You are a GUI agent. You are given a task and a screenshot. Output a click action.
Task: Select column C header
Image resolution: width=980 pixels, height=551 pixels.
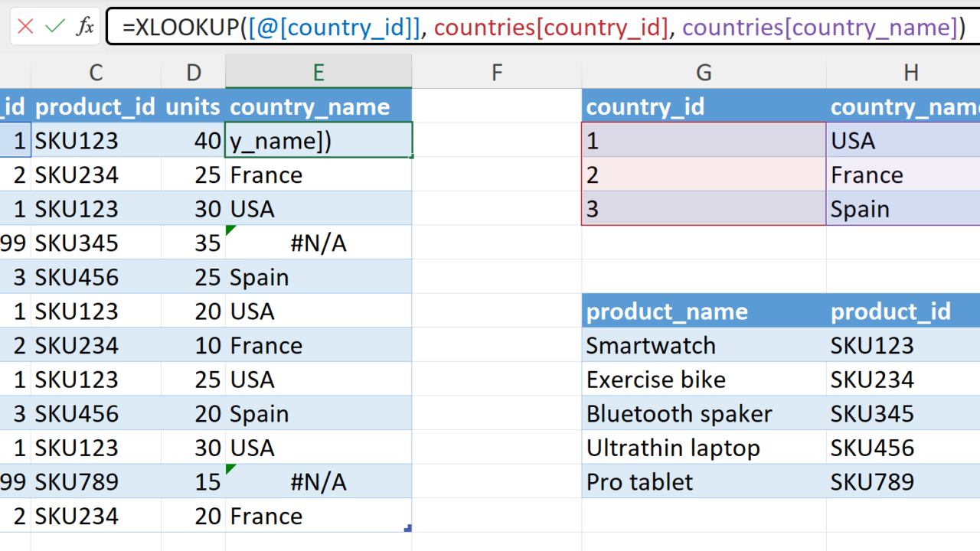96,73
